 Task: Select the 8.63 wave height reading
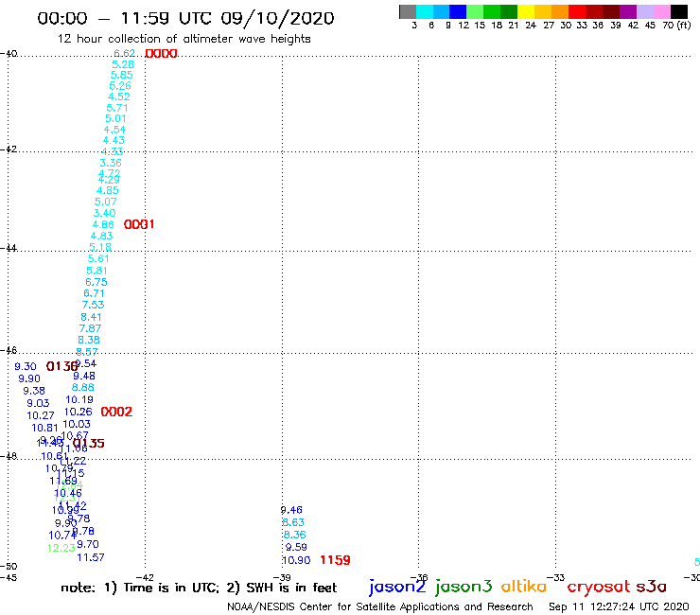pyautogui.click(x=293, y=522)
